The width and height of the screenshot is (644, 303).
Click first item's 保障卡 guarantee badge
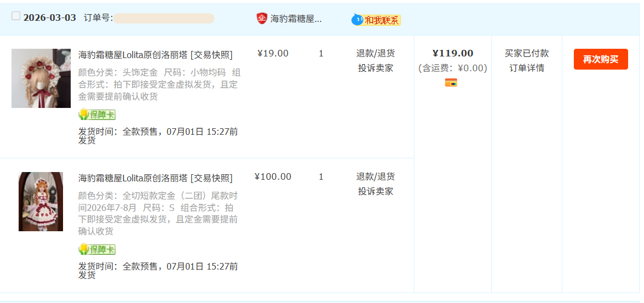tap(97, 115)
